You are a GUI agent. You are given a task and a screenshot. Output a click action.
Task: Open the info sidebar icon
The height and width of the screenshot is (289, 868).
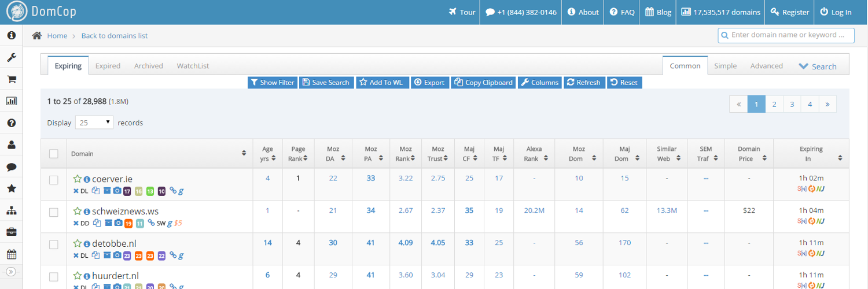point(11,36)
